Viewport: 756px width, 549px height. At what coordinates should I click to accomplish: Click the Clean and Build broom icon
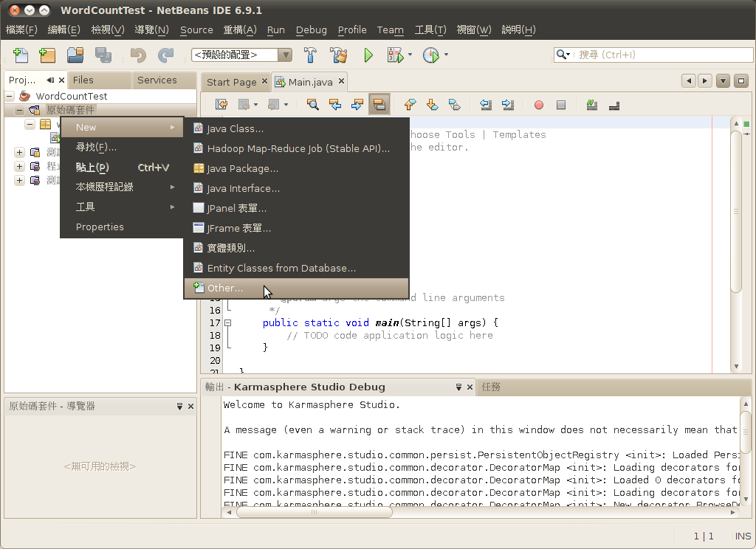tap(338, 55)
